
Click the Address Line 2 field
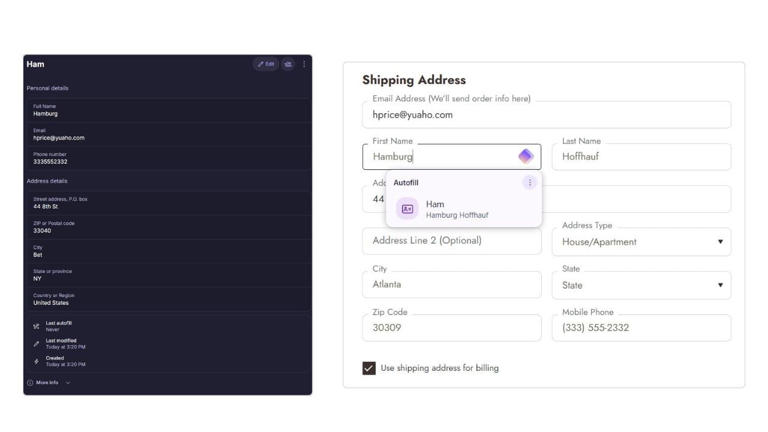[451, 241]
